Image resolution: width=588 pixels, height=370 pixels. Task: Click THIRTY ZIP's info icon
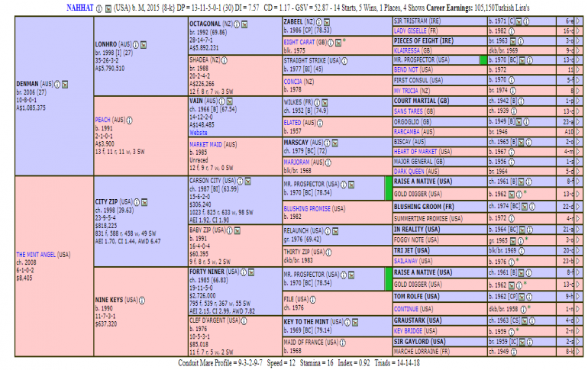(328, 253)
